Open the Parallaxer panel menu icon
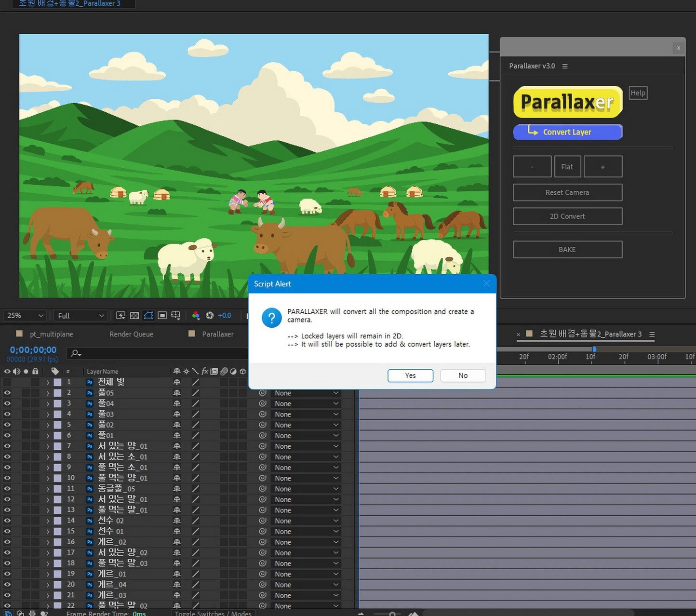The height and width of the screenshot is (616, 696). pos(565,66)
